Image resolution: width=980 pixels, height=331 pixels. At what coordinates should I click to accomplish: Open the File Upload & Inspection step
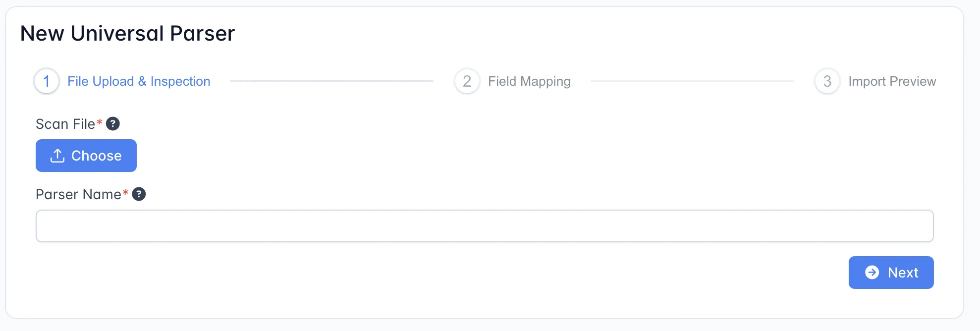point(139,81)
